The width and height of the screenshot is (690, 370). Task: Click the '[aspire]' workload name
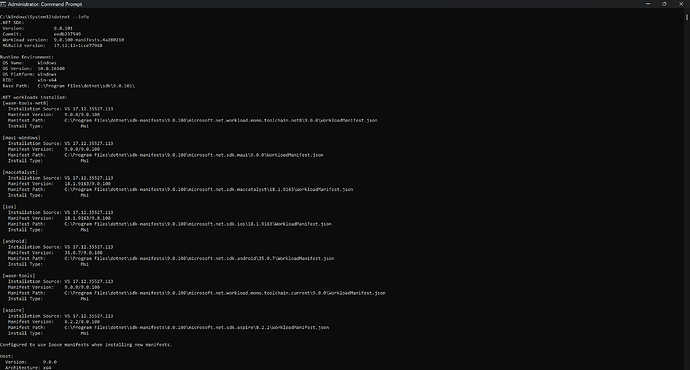pos(13,310)
